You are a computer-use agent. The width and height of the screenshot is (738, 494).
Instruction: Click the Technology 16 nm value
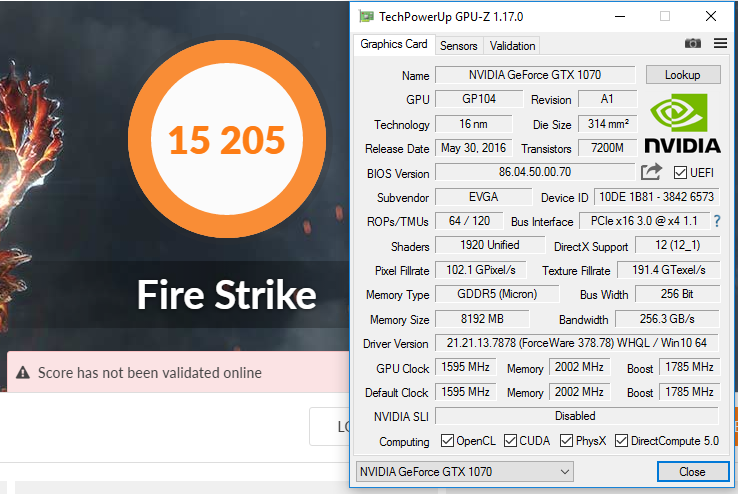coord(473,124)
